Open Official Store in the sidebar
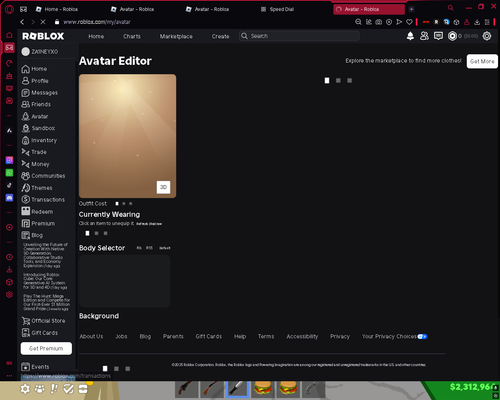The height and width of the screenshot is (400, 500). (43, 321)
